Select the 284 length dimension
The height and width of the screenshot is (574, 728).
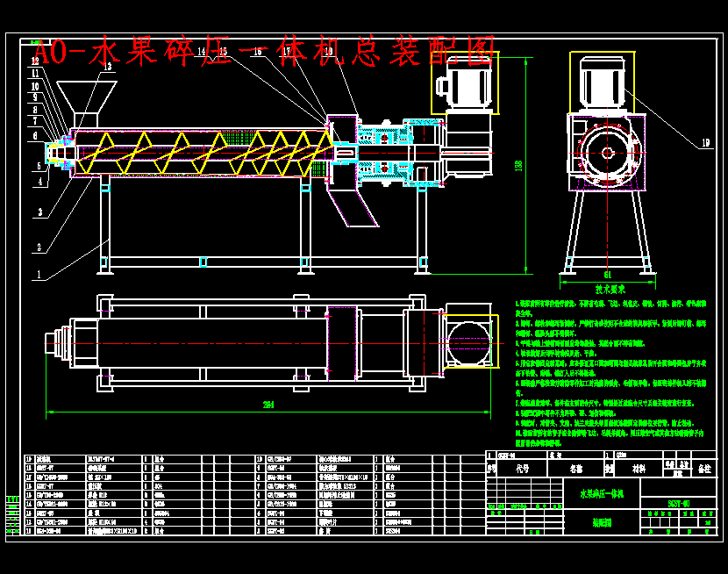click(268, 405)
